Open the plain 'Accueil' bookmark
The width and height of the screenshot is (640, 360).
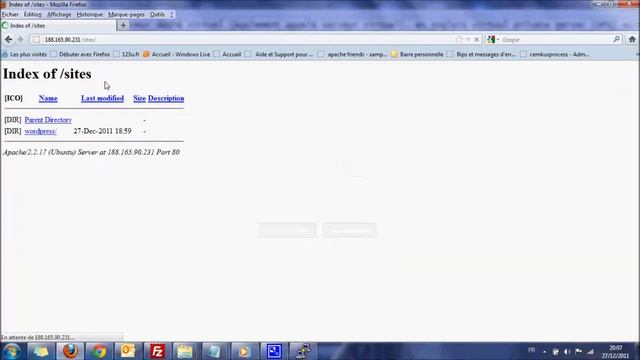[228, 54]
